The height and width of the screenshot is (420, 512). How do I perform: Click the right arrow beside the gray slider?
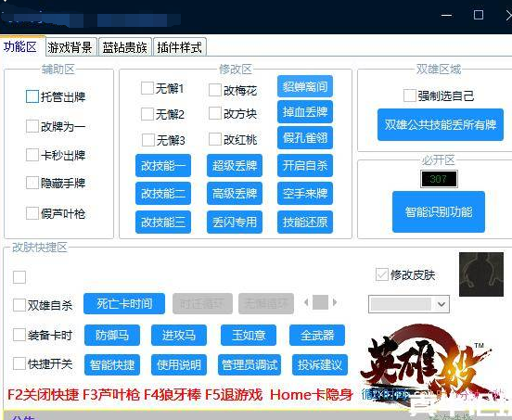[x=335, y=302]
